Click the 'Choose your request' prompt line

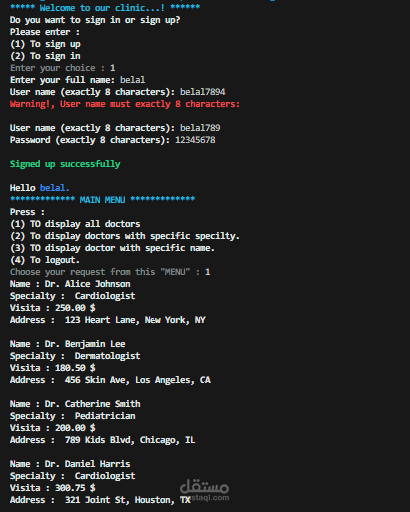110,272
